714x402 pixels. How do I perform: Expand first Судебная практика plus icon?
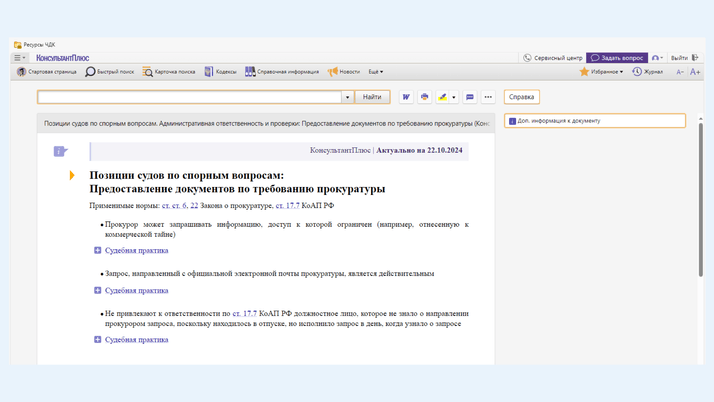(97, 250)
